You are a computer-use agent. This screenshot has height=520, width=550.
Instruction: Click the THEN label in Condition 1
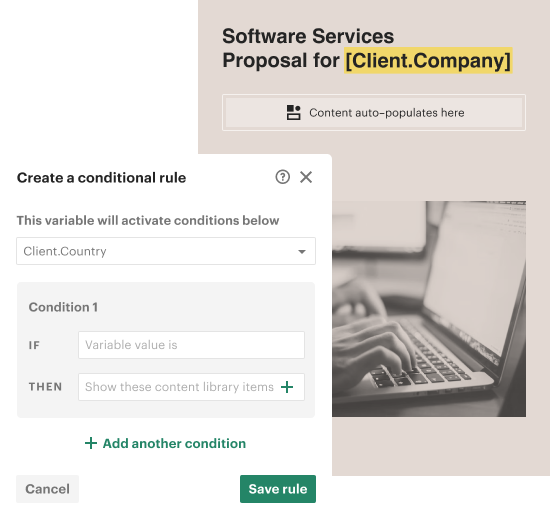tap(45, 387)
